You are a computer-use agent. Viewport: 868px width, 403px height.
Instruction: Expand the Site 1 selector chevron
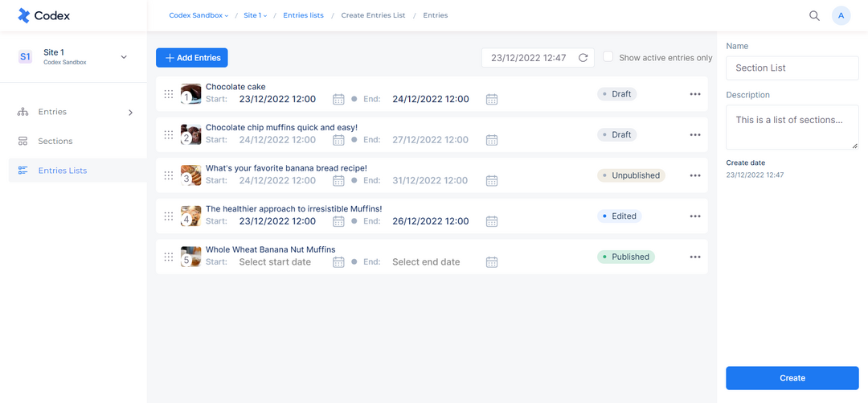(x=124, y=57)
